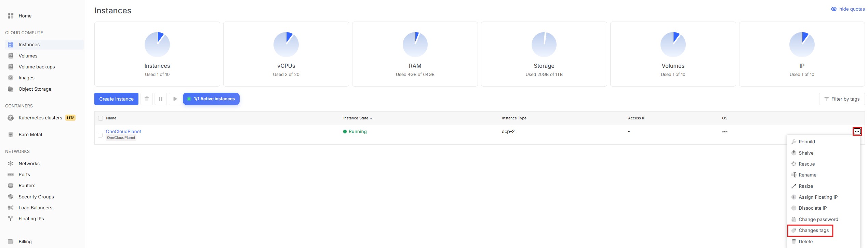Open the Filter by tags dropdown
This screenshot has height=248, width=868.
point(841,99)
